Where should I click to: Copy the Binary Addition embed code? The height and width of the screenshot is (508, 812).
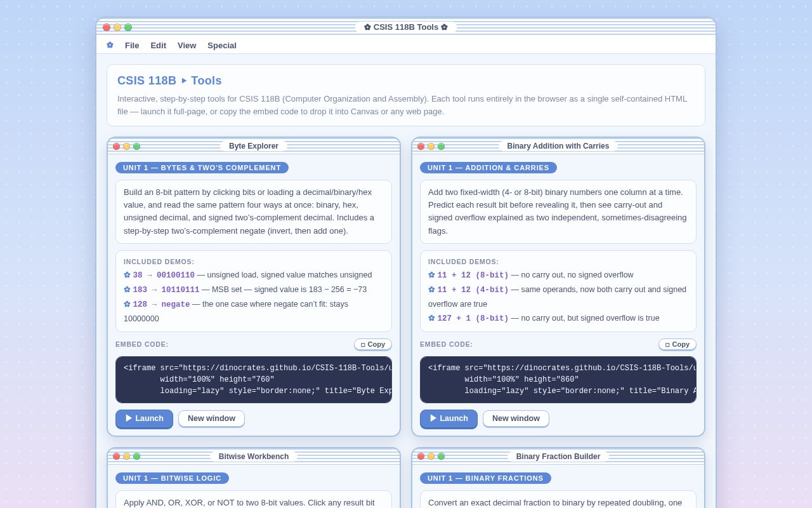tap(678, 344)
